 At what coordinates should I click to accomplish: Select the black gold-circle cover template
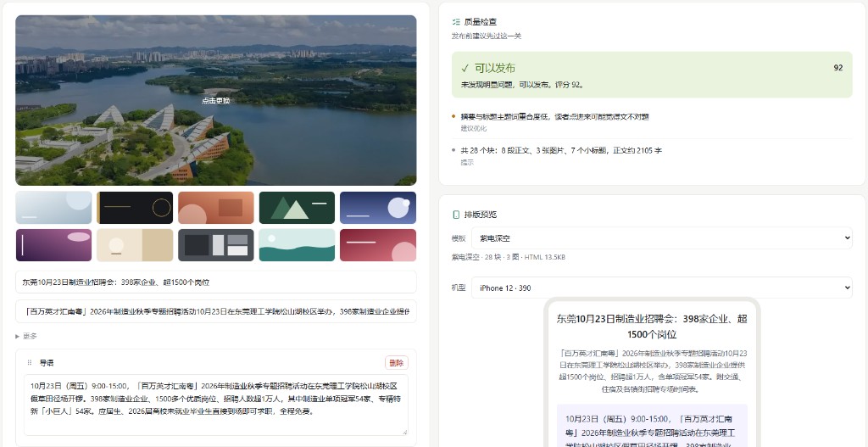coord(135,208)
